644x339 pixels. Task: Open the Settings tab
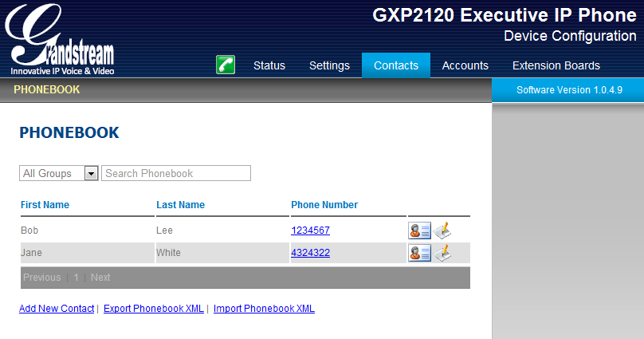(x=329, y=65)
